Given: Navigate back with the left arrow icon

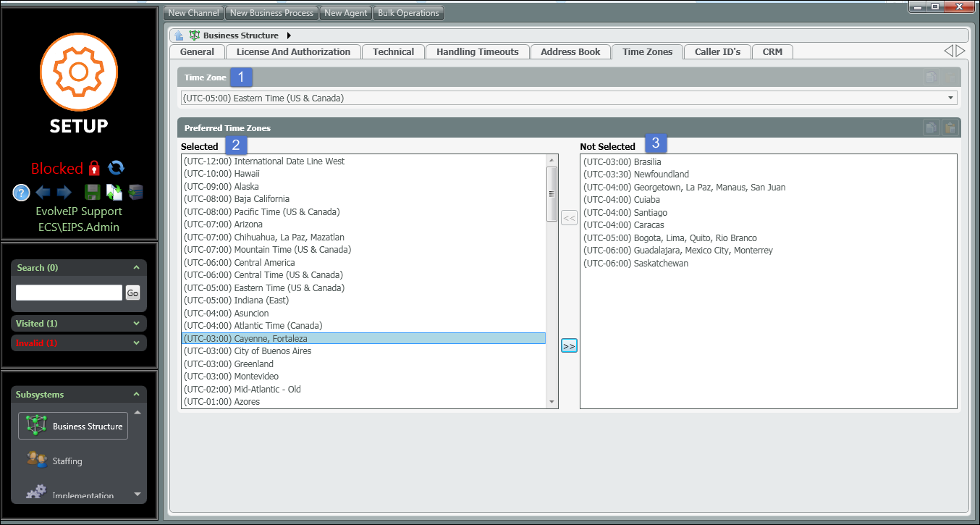Looking at the screenshot, I should [43, 193].
